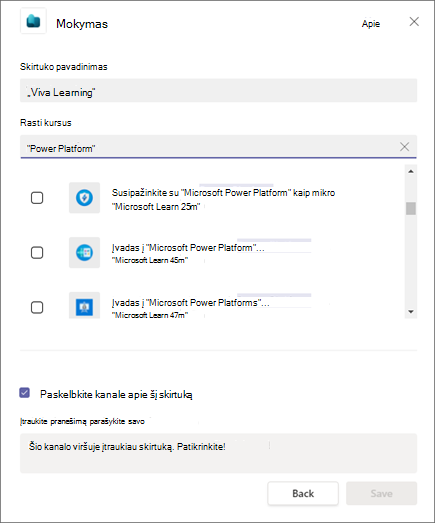Open the Įvadas į Microsoft Power Platforms title

pos(190,303)
